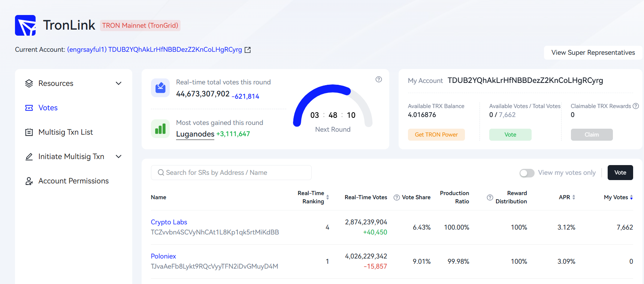644x284 pixels.
Task: Click Poloniex real-time votes 4,026,229,342
Action: point(366,256)
